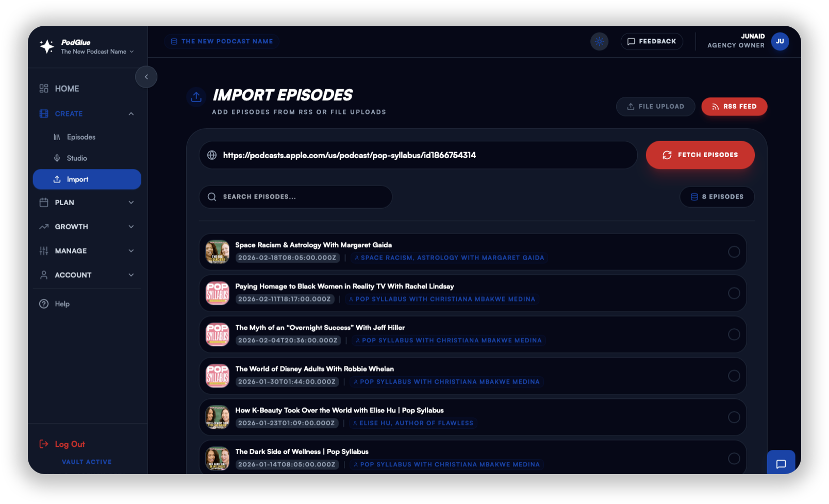Open the chat bubble in the bottom corner
This screenshot has width=829, height=504.
coord(781,462)
